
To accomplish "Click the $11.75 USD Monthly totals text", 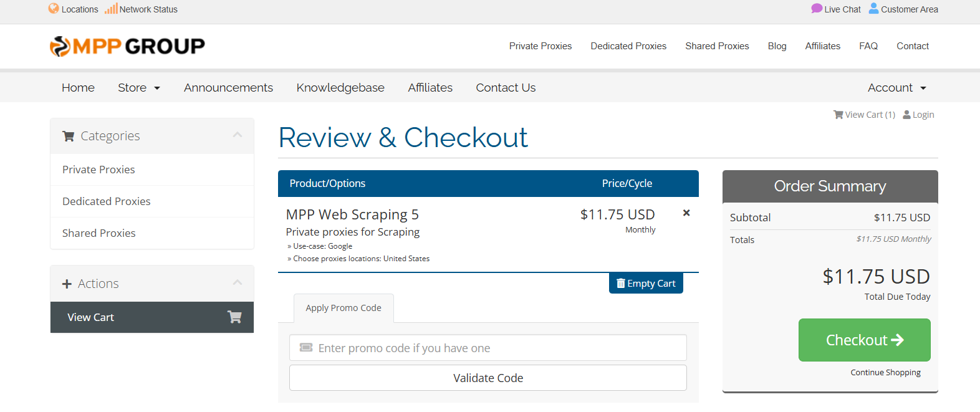I will tap(893, 239).
